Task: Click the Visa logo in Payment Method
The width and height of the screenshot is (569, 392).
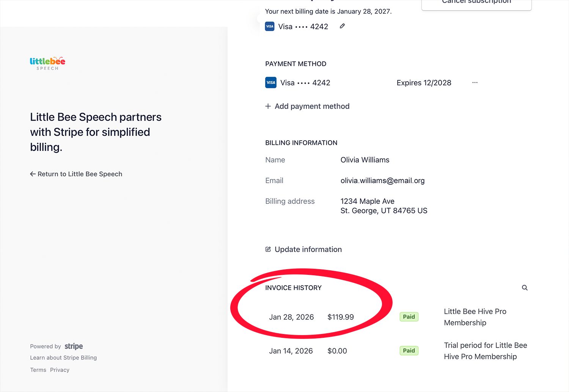Action: [271, 83]
